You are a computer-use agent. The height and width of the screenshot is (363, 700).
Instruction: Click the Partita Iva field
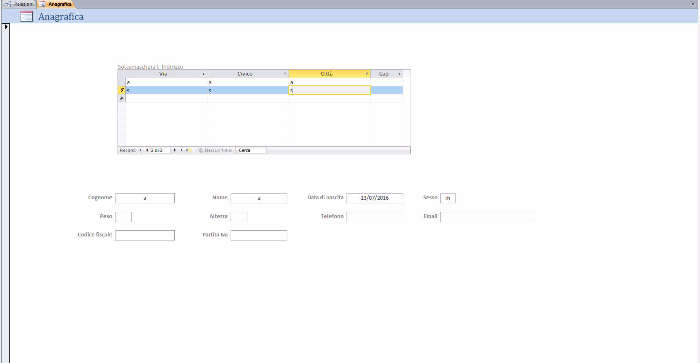pos(259,235)
